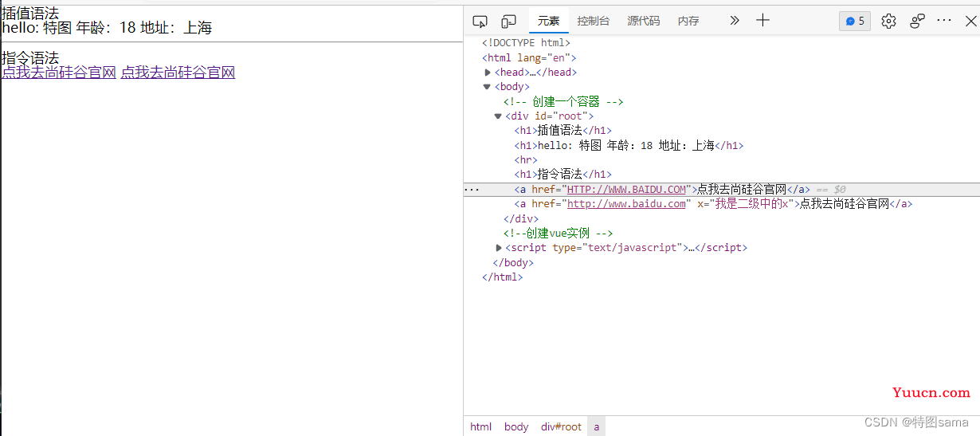Click the hello: 特图 年龄 text on page
The image size is (980, 436).
point(107,29)
